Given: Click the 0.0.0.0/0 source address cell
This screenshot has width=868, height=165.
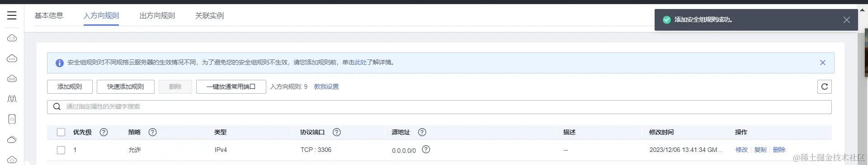Looking at the screenshot, I should [x=404, y=151].
